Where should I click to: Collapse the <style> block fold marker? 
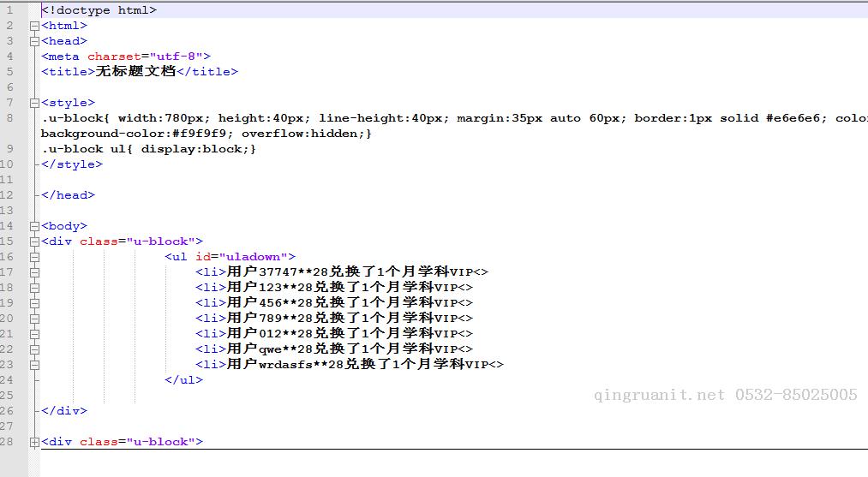point(34,103)
